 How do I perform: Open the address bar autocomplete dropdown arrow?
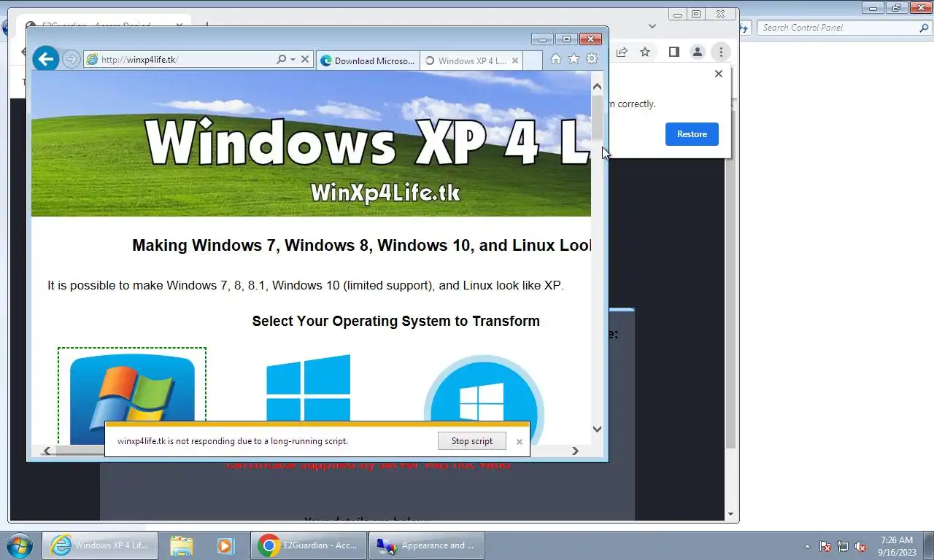[293, 59]
